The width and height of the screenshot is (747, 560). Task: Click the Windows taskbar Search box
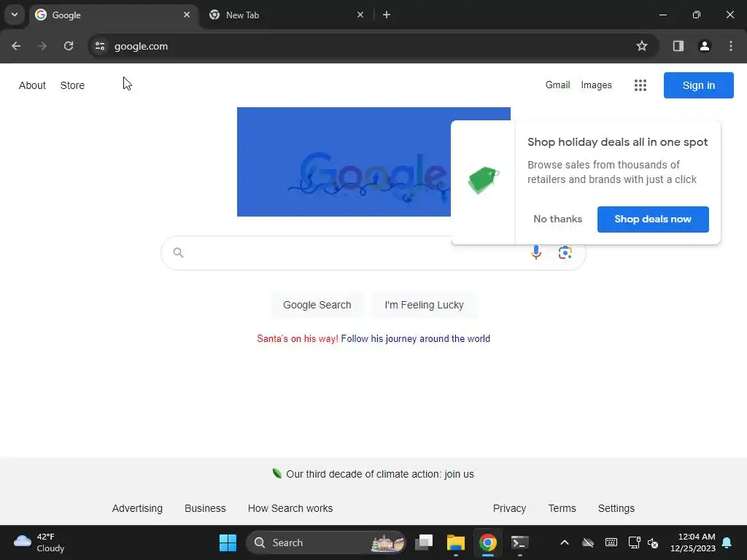tap(326, 542)
